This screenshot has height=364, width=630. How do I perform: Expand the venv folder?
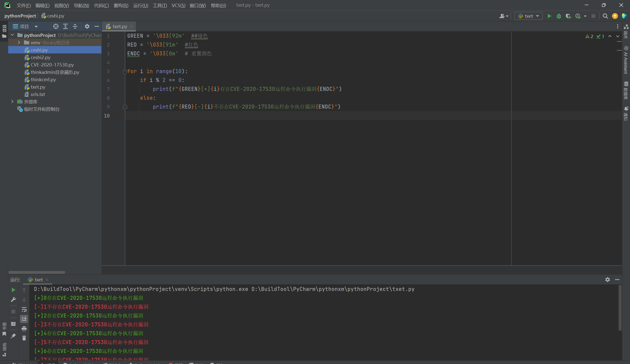[19, 43]
